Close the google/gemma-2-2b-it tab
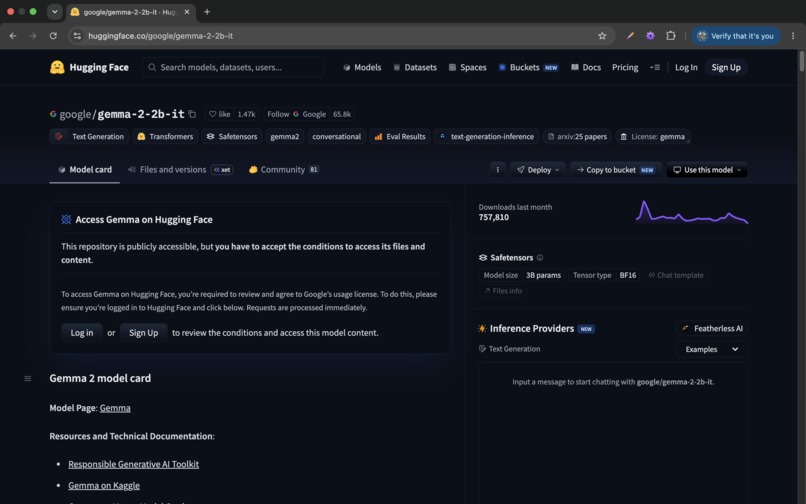806x504 pixels. click(x=187, y=12)
